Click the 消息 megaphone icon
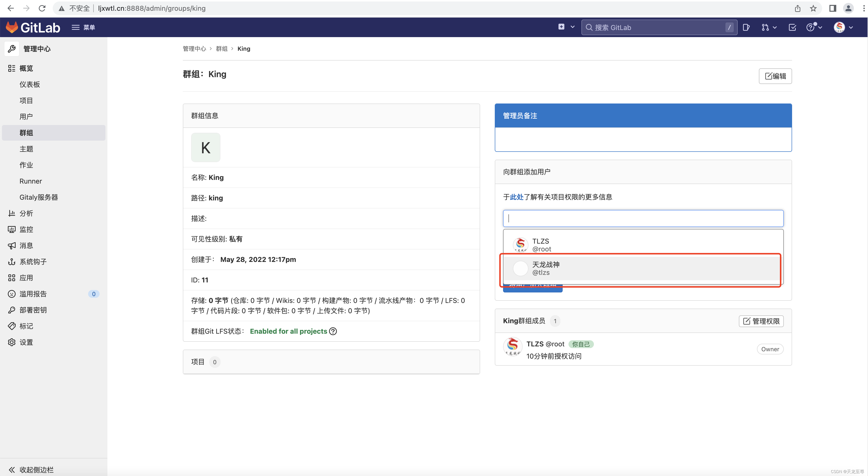 (x=12, y=246)
